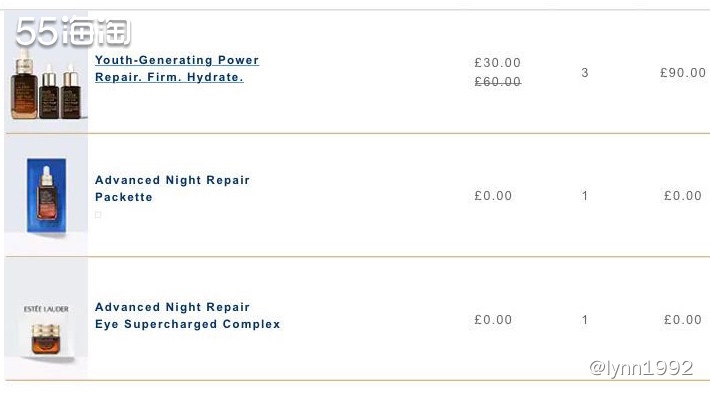Click the quantity 1 in Packette row
The image size is (710, 399).
(585, 196)
